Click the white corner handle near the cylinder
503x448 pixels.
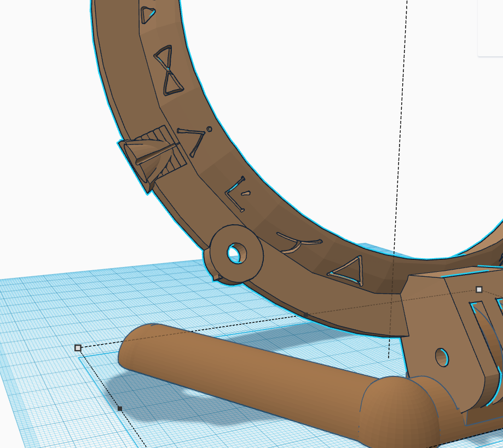point(78,348)
